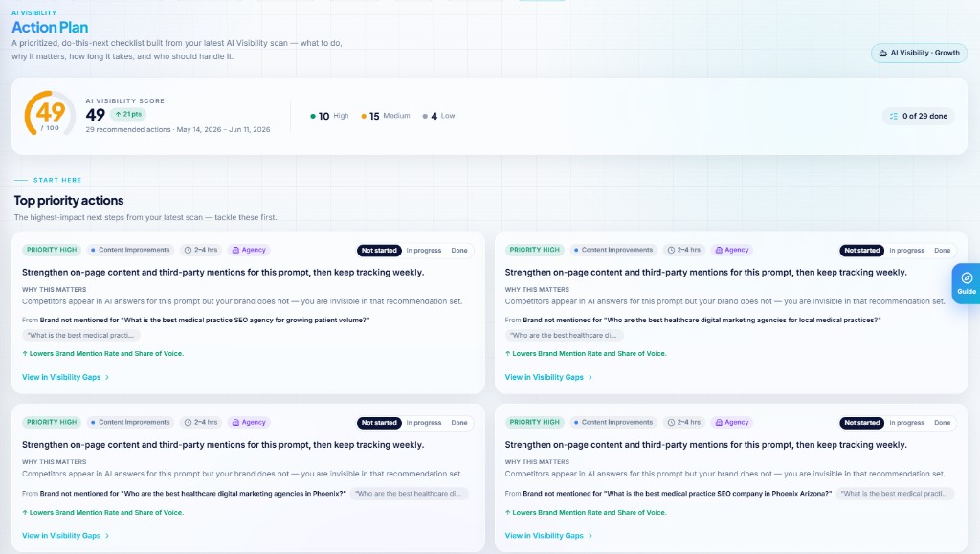Set Phoenix Arizona SEO company card to In progress
This screenshot has width=980, height=554.
tap(907, 423)
